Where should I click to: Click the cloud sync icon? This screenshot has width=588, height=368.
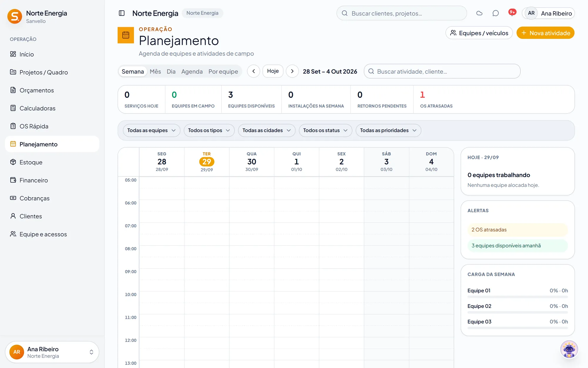point(479,13)
